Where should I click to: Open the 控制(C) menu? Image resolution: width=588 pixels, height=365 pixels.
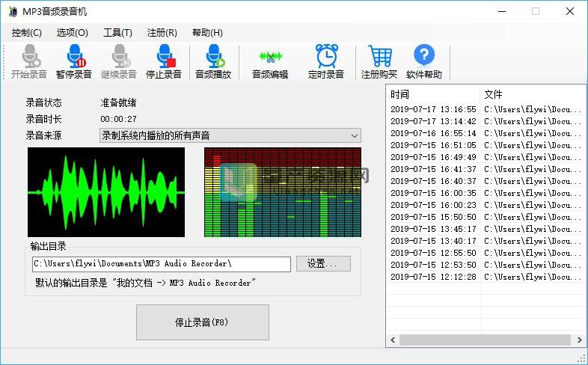pos(27,33)
